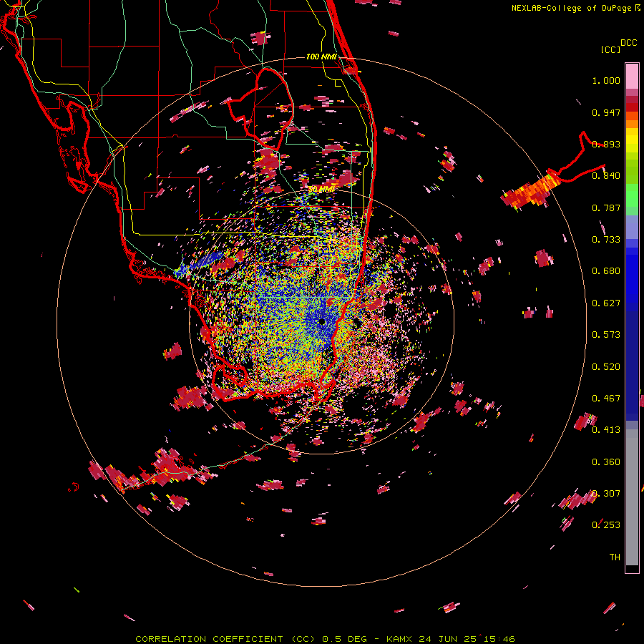Viewport: 644px width, 644px height.
Task: Click the CORRELATION COEFFICIENT (CC) caption text
Action: point(225,639)
